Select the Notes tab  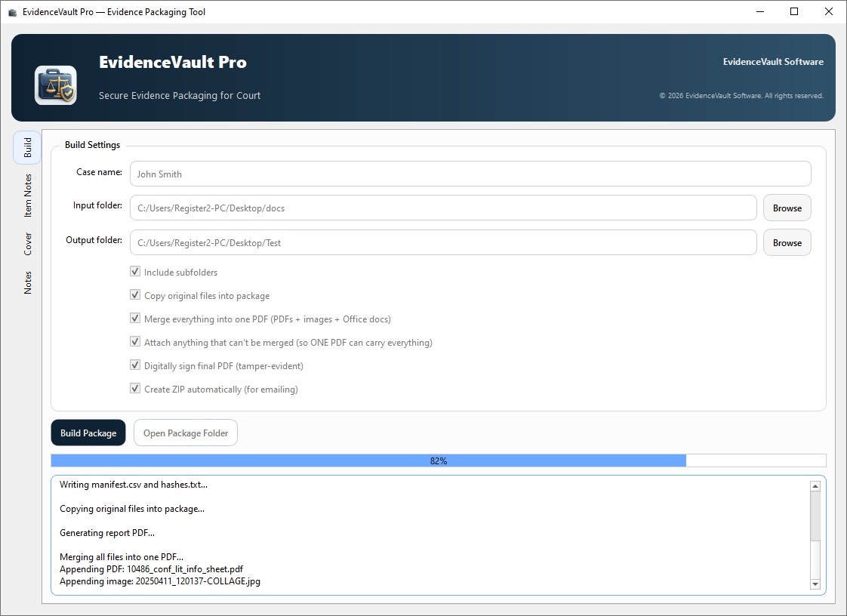(x=28, y=281)
